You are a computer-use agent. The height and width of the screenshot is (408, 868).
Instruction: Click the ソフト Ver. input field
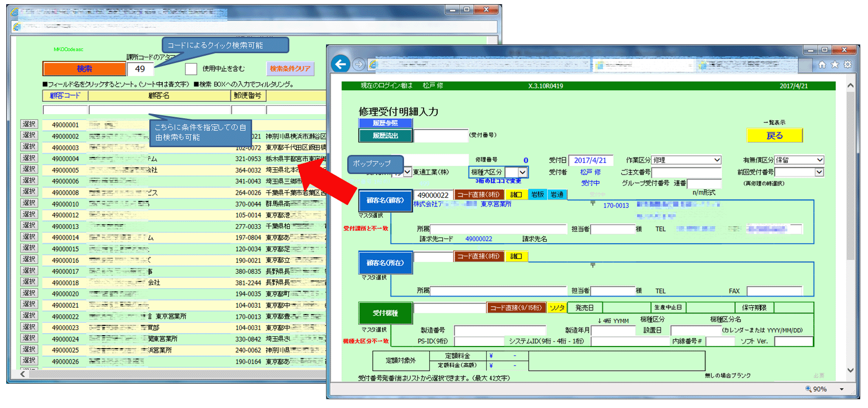(x=794, y=341)
